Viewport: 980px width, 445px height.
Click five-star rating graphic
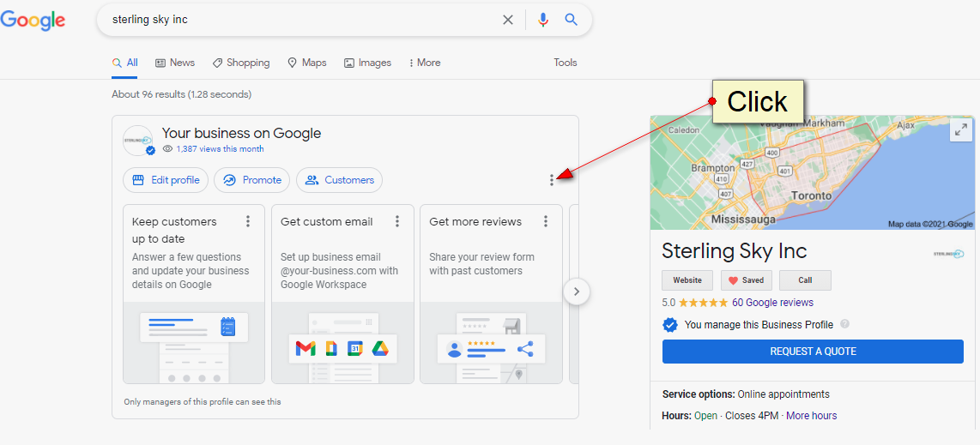pyautogui.click(x=703, y=303)
